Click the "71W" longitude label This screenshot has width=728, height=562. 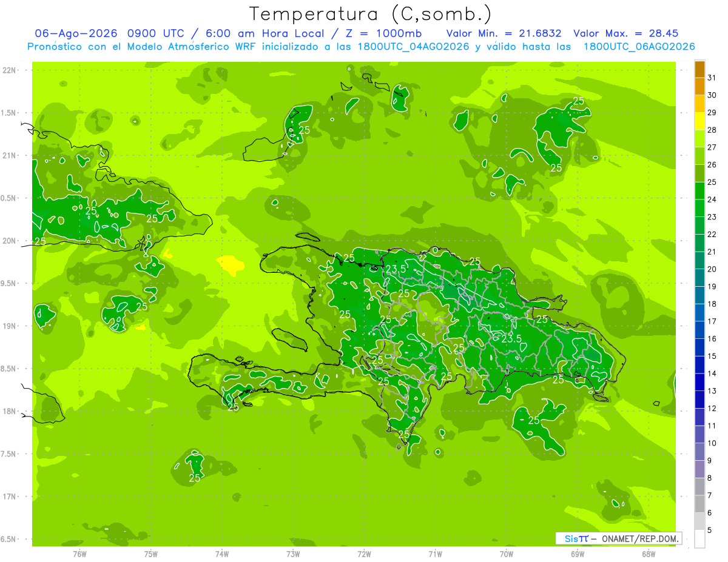tap(435, 554)
